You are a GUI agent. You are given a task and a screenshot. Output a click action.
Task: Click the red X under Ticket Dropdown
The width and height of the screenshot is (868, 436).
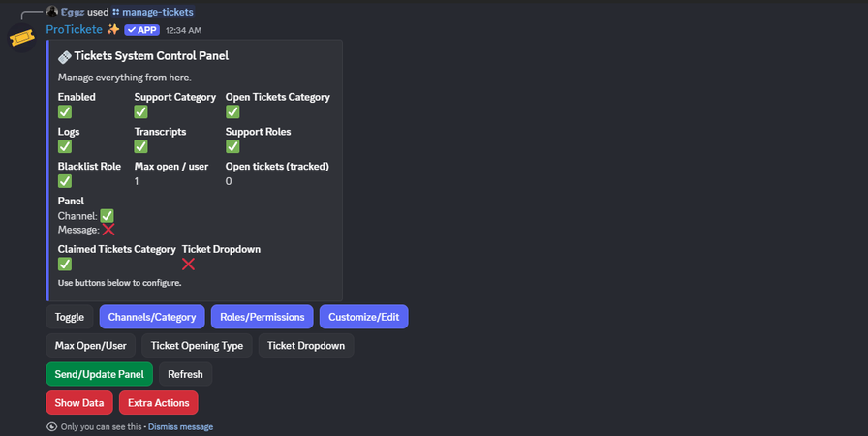189,264
